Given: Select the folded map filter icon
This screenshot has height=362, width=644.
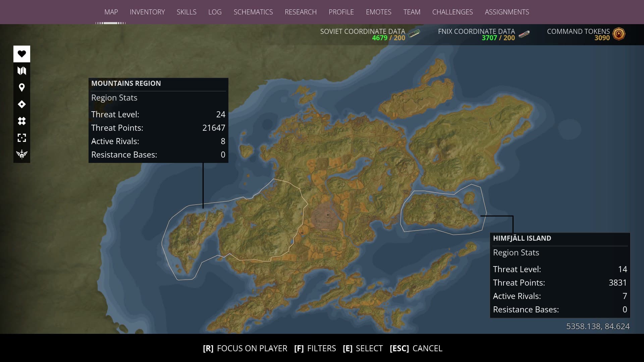Looking at the screenshot, I should coord(22,71).
